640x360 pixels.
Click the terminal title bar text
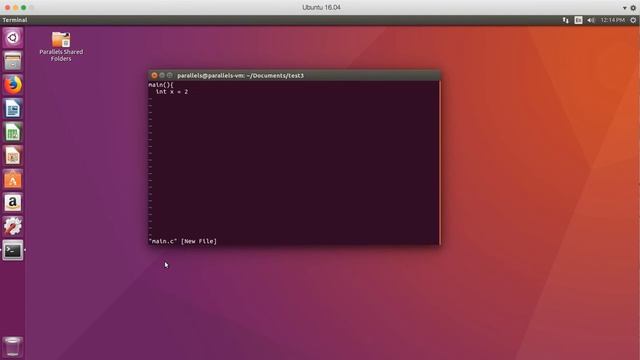tap(240, 76)
